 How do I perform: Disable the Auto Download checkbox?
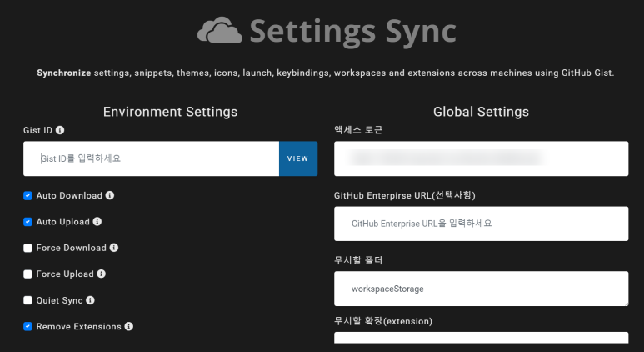27,196
